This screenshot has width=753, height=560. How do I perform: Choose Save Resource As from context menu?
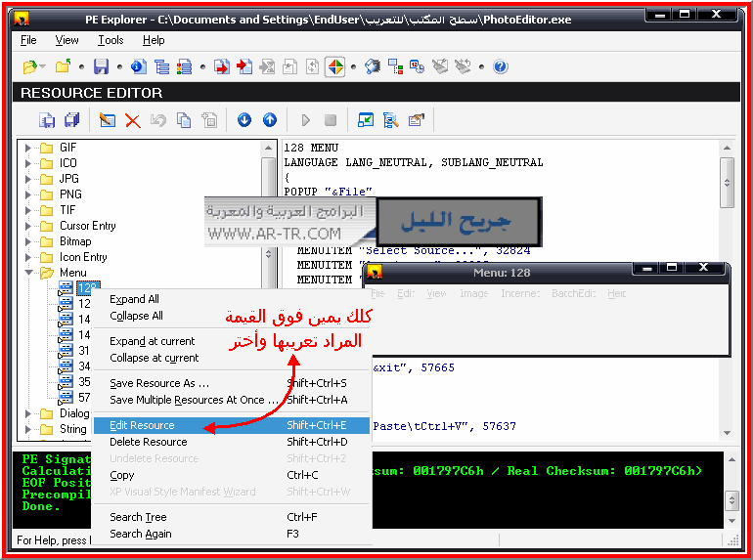tap(232, 383)
